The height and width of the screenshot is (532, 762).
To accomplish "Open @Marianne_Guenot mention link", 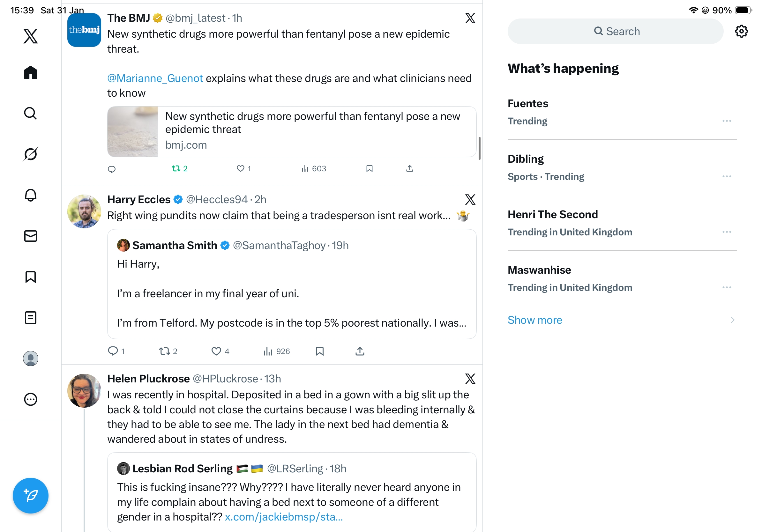I will 155,78.
